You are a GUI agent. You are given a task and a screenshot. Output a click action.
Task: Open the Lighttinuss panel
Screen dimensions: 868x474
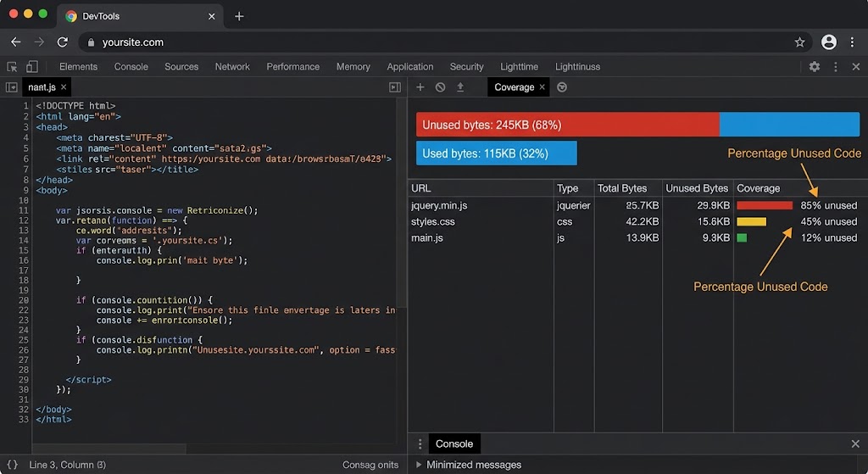point(577,66)
